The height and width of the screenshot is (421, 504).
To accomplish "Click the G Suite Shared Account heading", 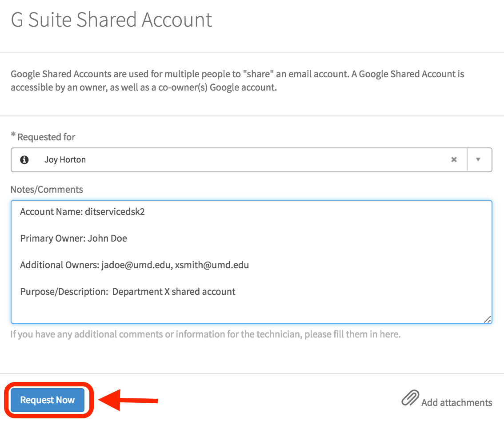I will (x=112, y=20).
